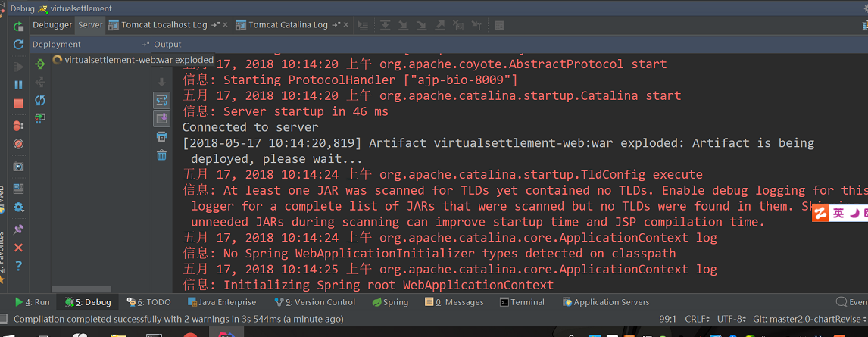Click the Step Over icon
Image resolution: width=868 pixels, height=337 pixels.
click(x=386, y=26)
